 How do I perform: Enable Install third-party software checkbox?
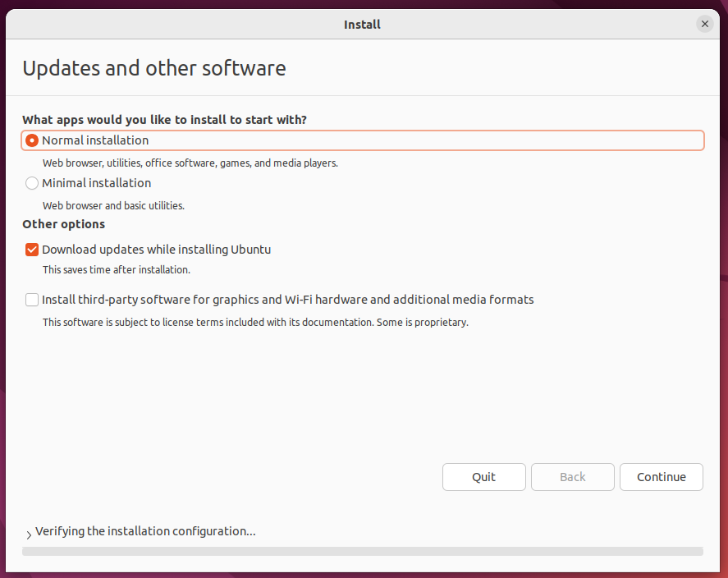click(31, 300)
